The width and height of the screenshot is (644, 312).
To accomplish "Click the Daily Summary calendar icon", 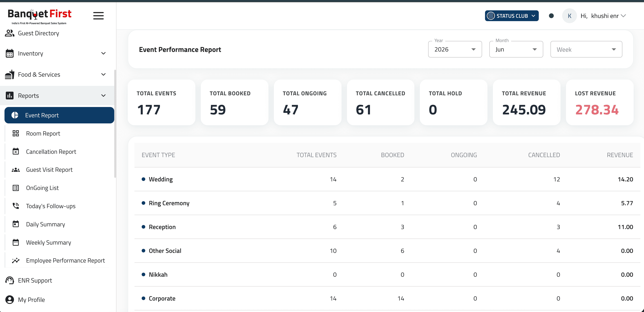I will point(16,224).
